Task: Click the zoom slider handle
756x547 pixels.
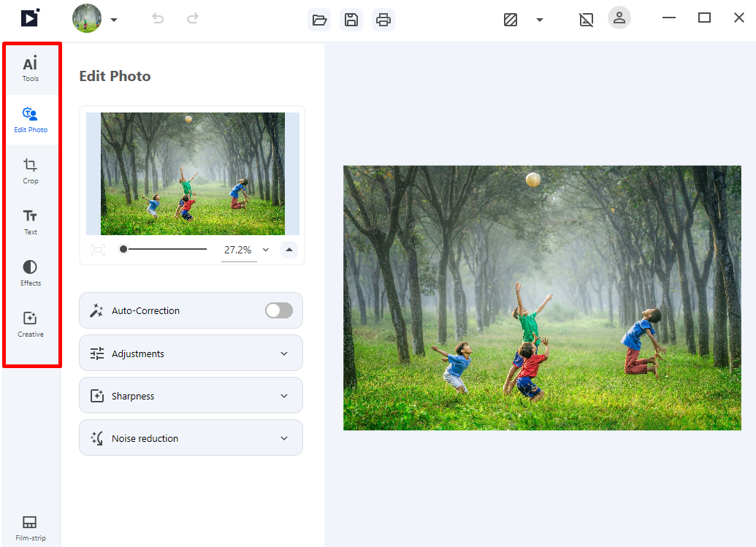Action: tap(123, 249)
